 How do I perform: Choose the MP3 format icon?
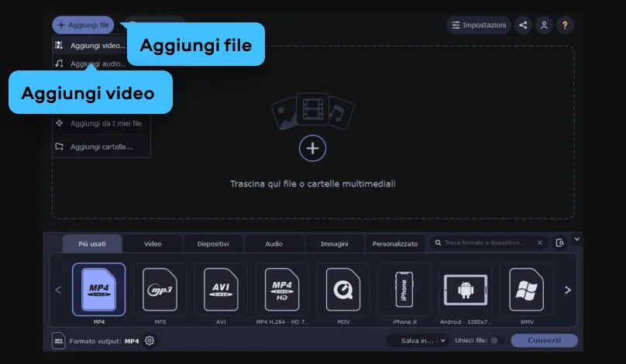[160, 290]
